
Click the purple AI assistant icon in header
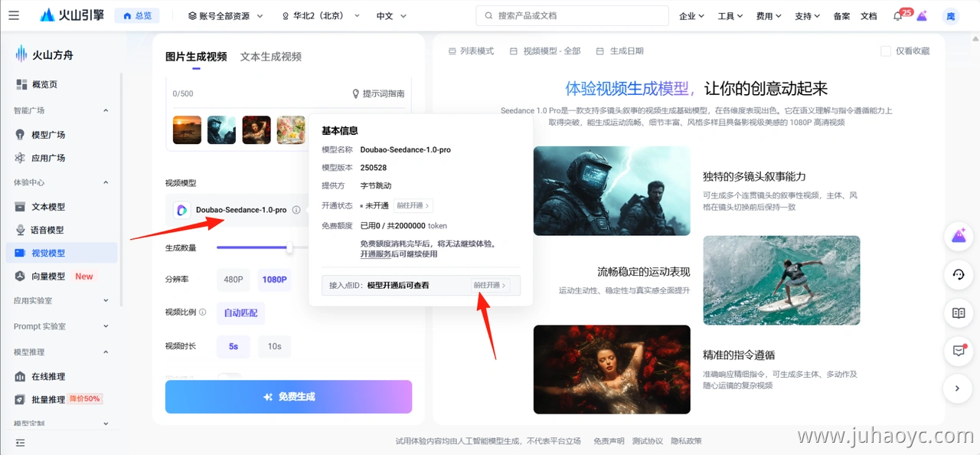922,16
